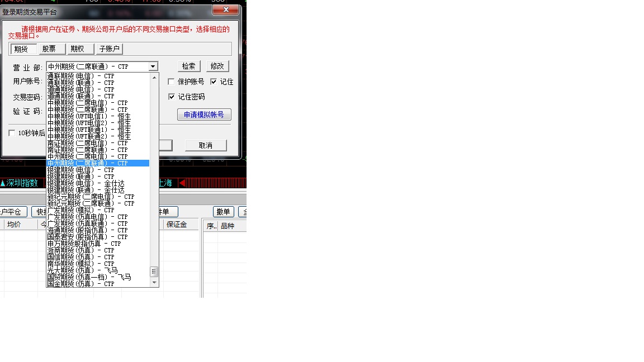Click the dropdown list scrollbar thumb
Viewport: 644px width, 362px height.
pos(154,271)
